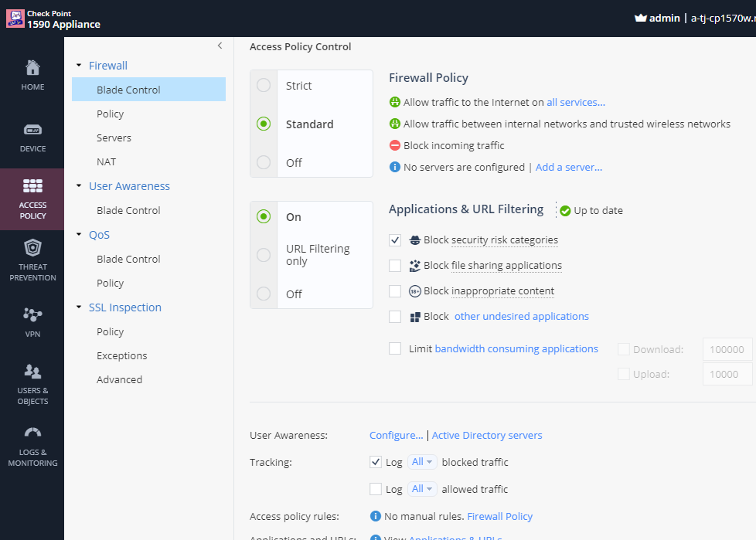The height and width of the screenshot is (540, 756).
Task: Collapse the sidebar with the chevron arrow
Action: click(220, 45)
